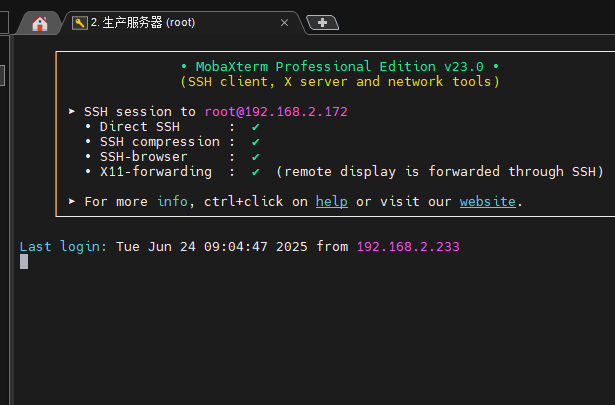Viewport: 615px width, 405px height.
Task: Click the 'Tue Jun 24 09:04:47 2025' timestamp
Action: coord(212,247)
